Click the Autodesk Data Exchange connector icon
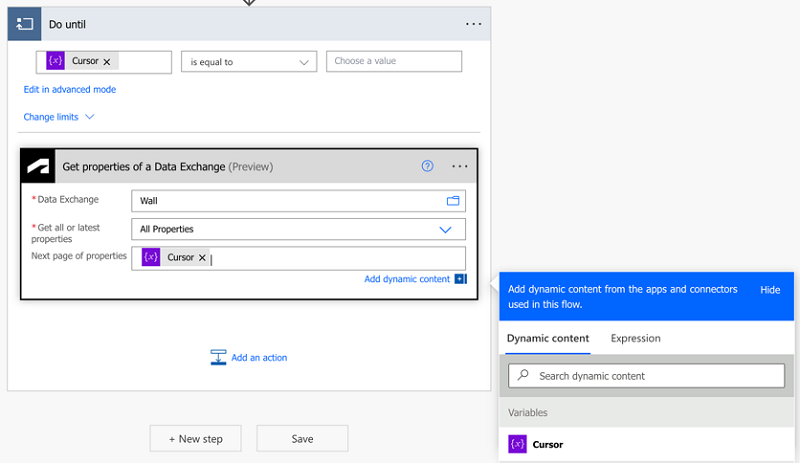Viewport: 800px width, 463px height. (x=39, y=166)
